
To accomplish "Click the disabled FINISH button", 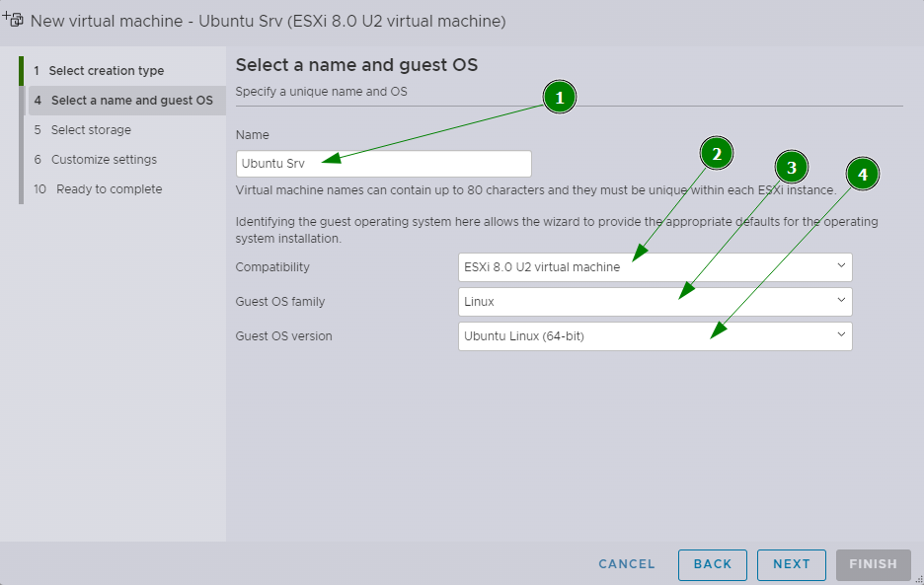I will pyautogui.click(x=874, y=565).
